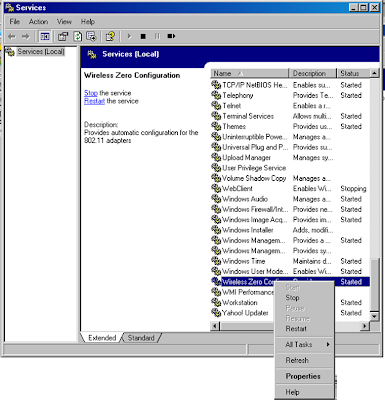Image resolution: width=385 pixels, height=400 pixels.
Task: Click the gear icon beside Volume Shadow Copy
Action: (x=216, y=178)
